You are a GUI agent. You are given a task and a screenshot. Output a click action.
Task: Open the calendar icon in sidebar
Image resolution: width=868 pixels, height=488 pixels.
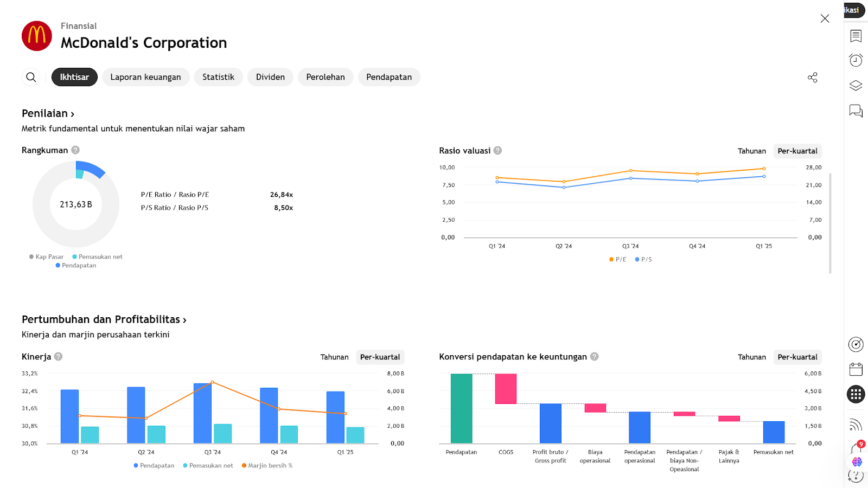[x=856, y=370]
